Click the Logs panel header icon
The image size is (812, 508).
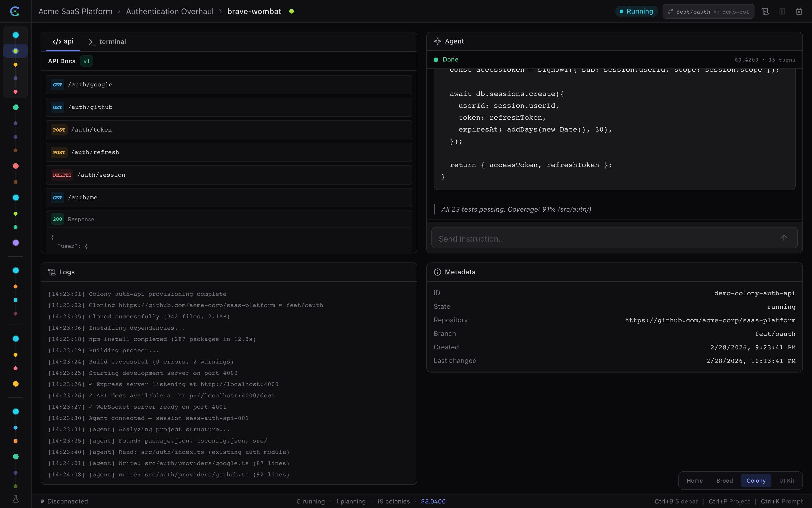52,272
